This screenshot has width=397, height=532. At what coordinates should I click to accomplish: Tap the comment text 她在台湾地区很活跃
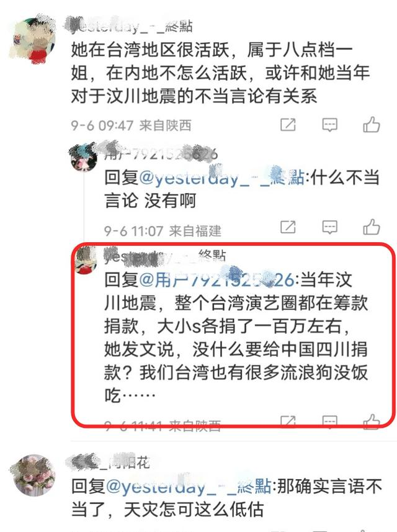click(x=151, y=50)
